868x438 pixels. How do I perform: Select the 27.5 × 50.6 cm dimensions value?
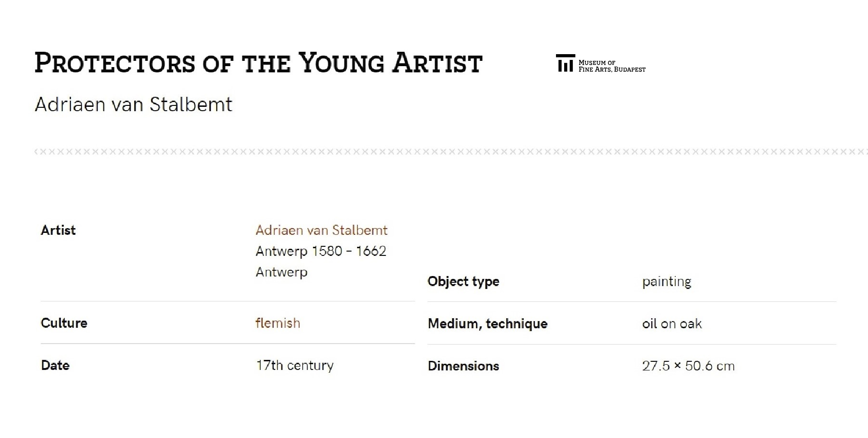pos(688,366)
